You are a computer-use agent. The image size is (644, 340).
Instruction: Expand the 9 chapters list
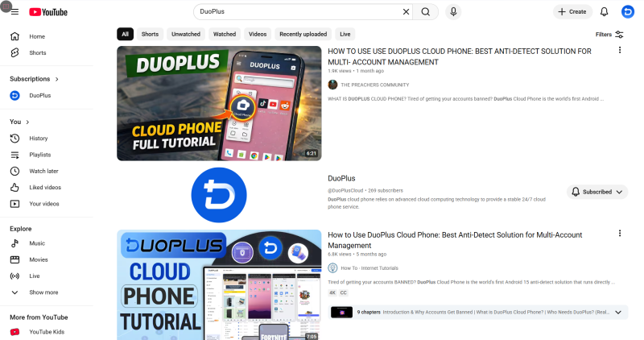tap(617, 312)
